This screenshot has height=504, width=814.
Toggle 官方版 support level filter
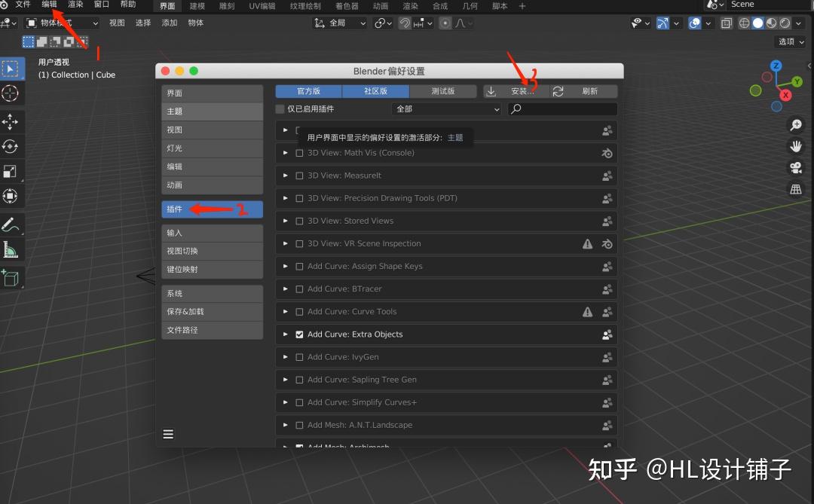coord(308,91)
